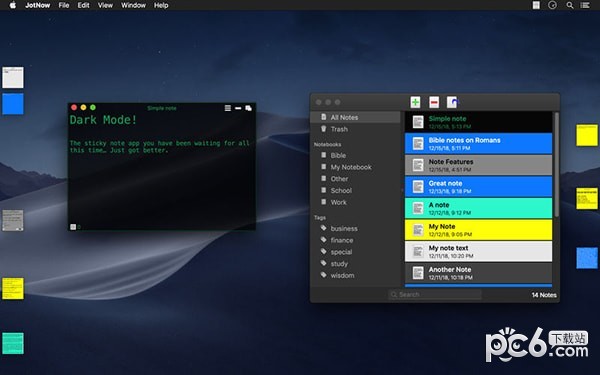Click the 'Dark Mode!' heading in the note

(103, 120)
